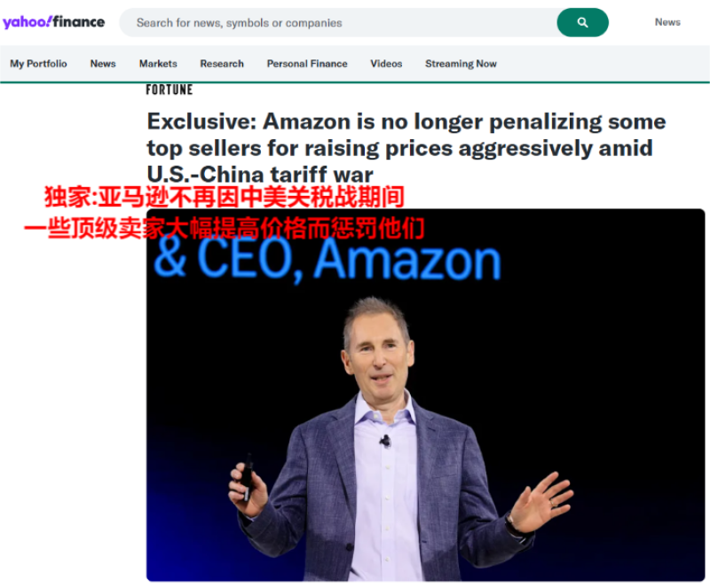This screenshot has width=710, height=588.
Task: Click the Fortune publisher logo
Action: pyautogui.click(x=170, y=90)
